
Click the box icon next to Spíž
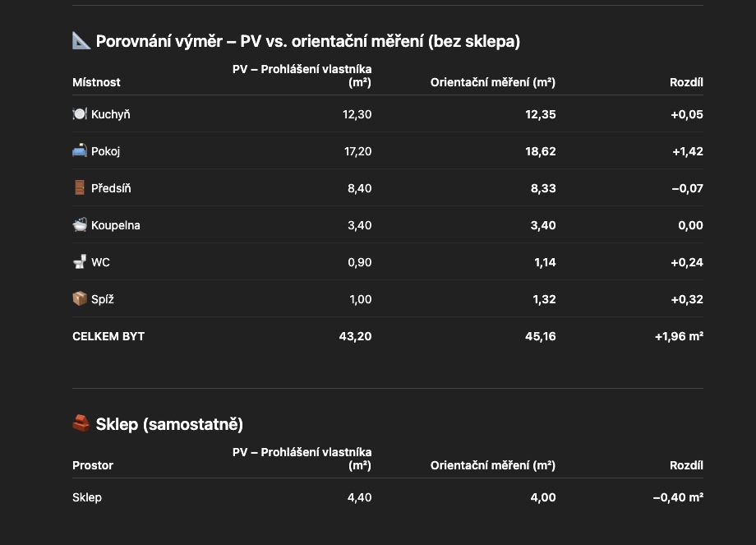click(80, 298)
